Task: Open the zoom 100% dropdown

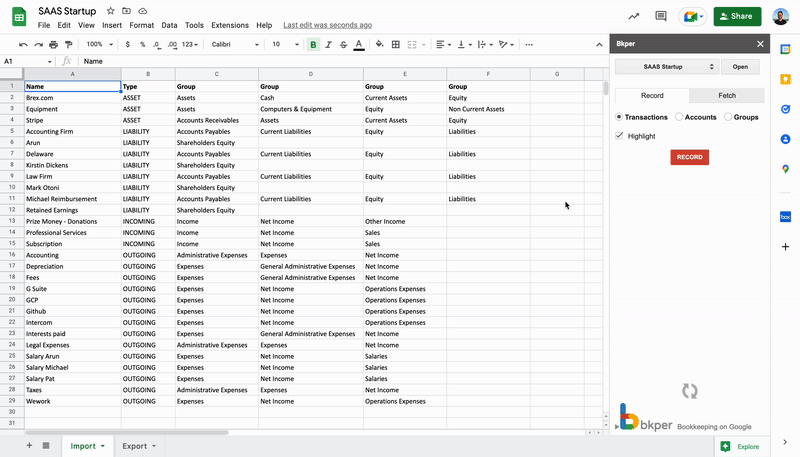Action: point(99,45)
